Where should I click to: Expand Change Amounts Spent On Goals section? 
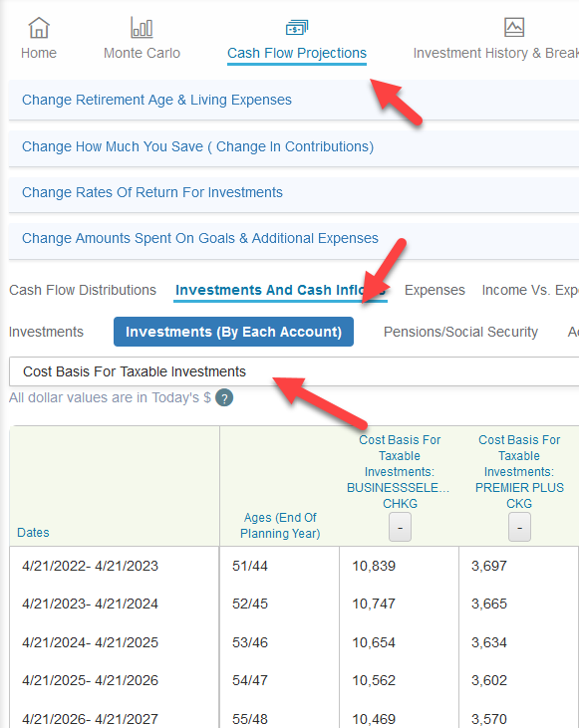click(x=294, y=239)
